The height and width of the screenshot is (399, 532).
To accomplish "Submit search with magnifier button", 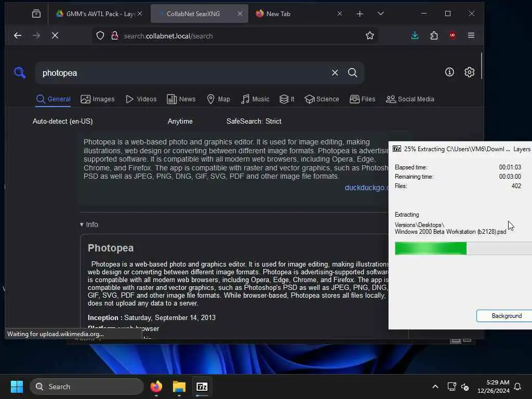I will tap(353, 73).
